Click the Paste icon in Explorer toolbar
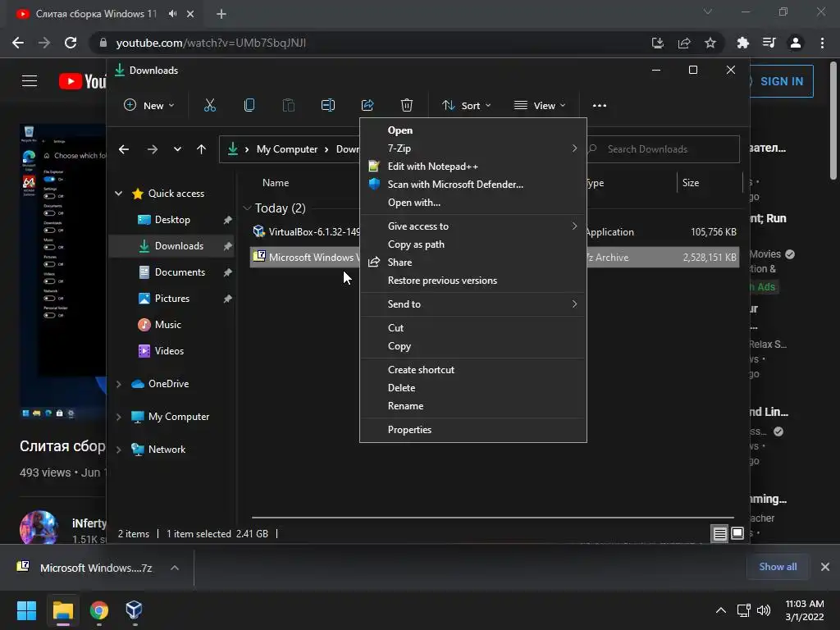This screenshot has width=840, height=630. (288, 106)
